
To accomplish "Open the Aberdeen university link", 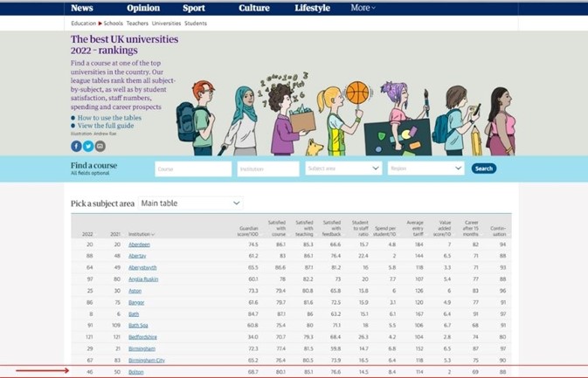I will [139, 244].
